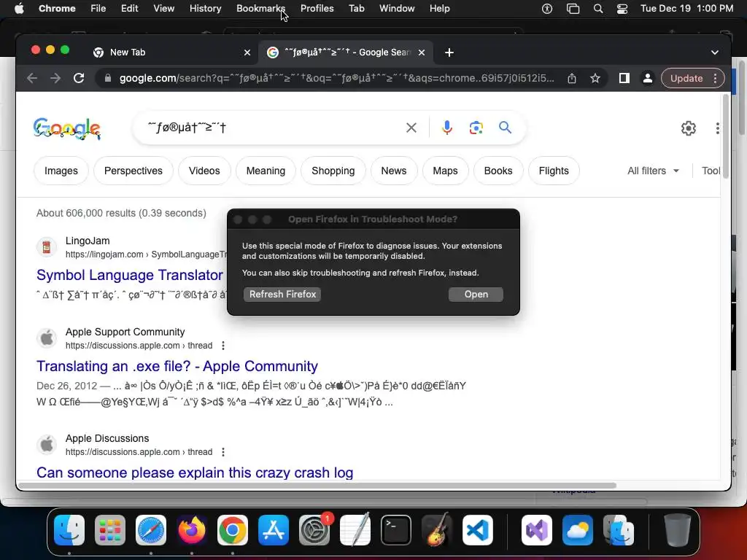The height and width of the screenshot is (560, 747).
Task: Filter results by Images
Action: coord(61,171)
